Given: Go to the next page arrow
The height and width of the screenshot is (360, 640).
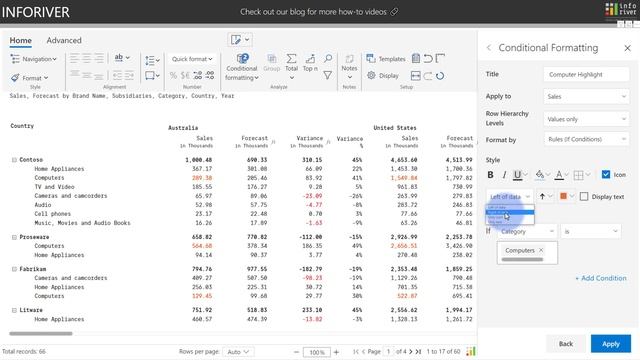Looking at the screenshot, I should [411, 351].
